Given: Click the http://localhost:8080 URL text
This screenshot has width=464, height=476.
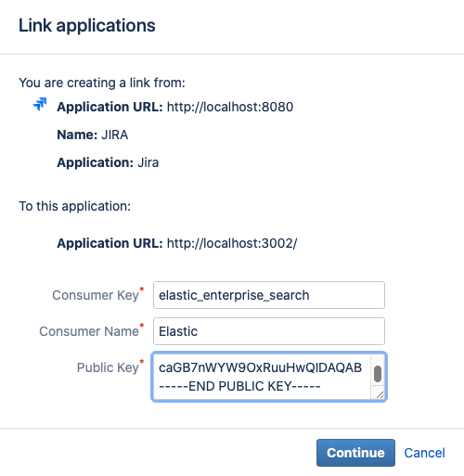Looking at the screenshot, I should (x=230, y=107).
